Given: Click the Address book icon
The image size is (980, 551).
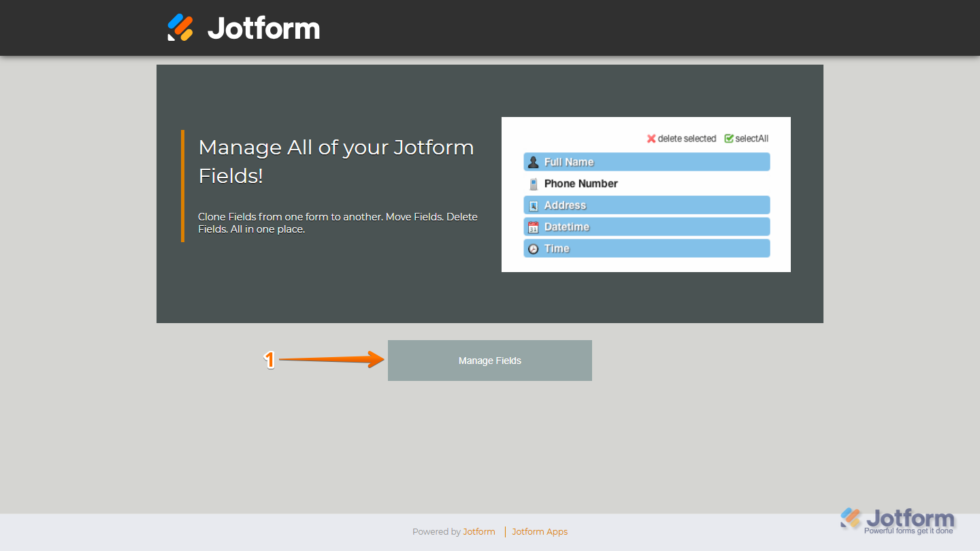Looking at the screenshot, I should click(x=534, y=205).
